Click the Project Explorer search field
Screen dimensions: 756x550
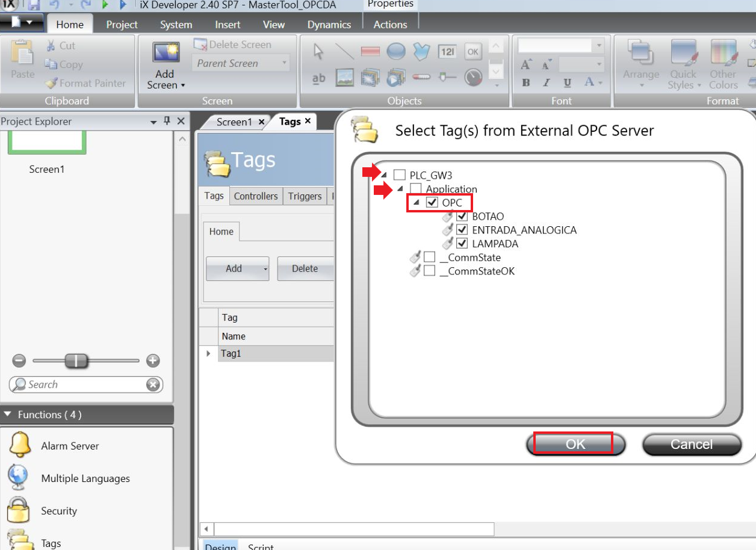[84, 385]
